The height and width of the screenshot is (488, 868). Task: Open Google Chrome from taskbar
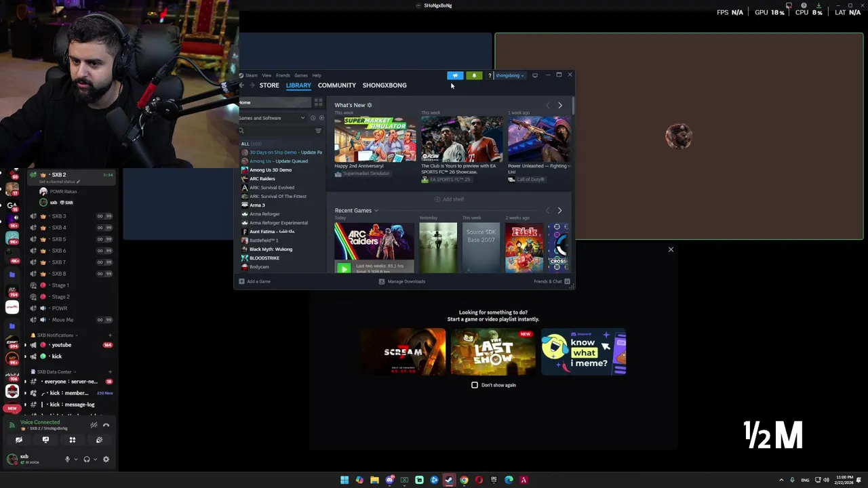click(464, 480)
